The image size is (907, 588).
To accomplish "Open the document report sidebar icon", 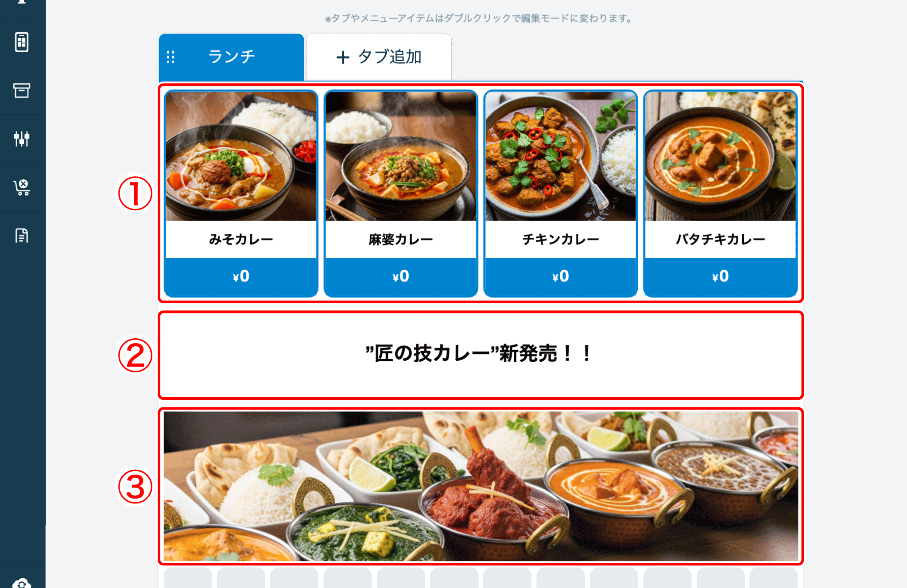I will (22, 236).
